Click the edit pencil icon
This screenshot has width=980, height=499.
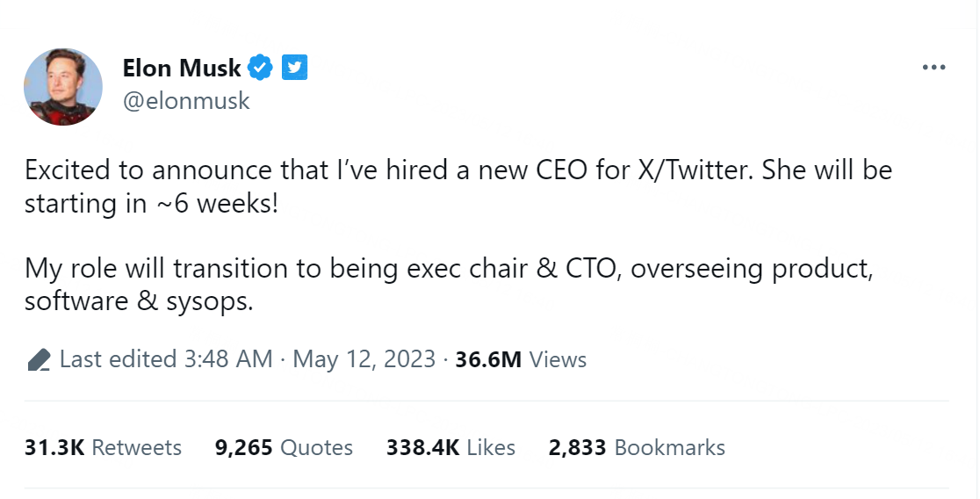(x=38, y=359)
